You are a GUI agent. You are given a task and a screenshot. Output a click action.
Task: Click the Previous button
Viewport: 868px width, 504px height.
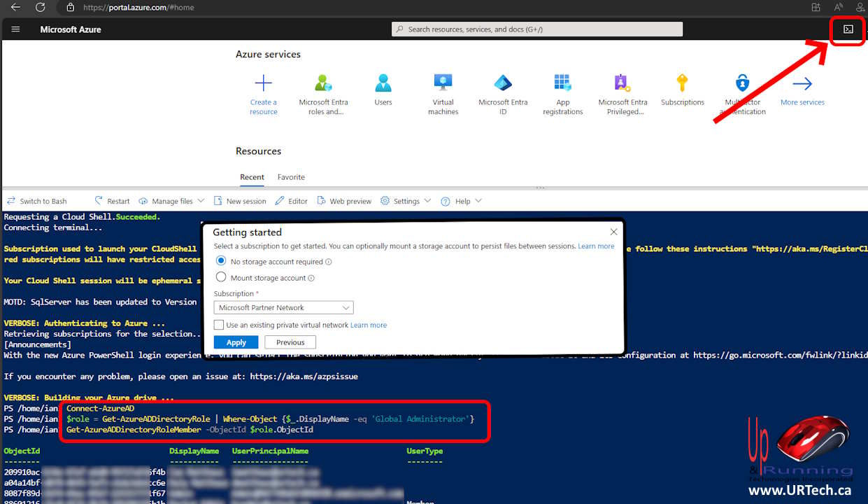pyautogui.click(x=290, y=342)
